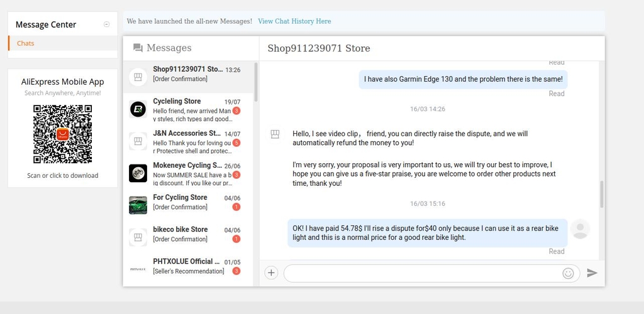Click the conversation list scrollbar
644x314 pixels.
[x=255, y=82]
